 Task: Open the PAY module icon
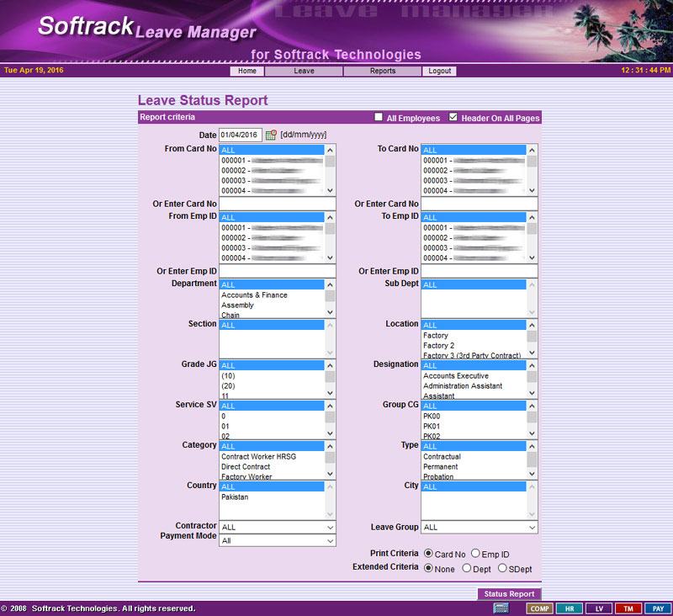click(x=657, y=608)
